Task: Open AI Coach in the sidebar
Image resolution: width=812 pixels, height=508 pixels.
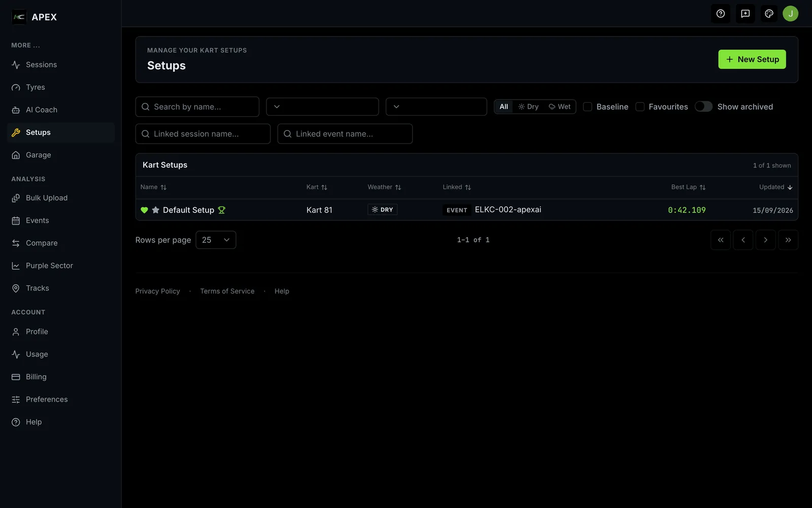Action: 61,110
